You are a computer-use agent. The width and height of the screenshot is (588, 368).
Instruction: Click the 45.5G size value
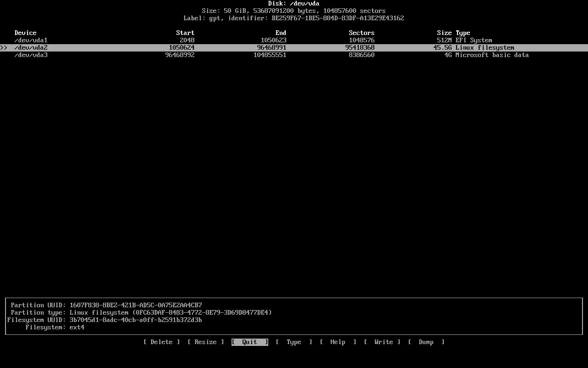point(442,47)
